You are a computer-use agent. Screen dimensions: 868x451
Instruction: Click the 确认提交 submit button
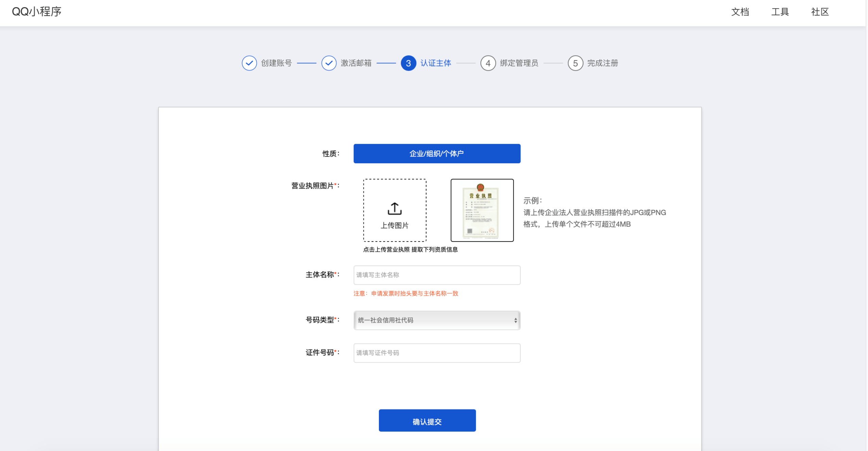click(x=427, y=420)
